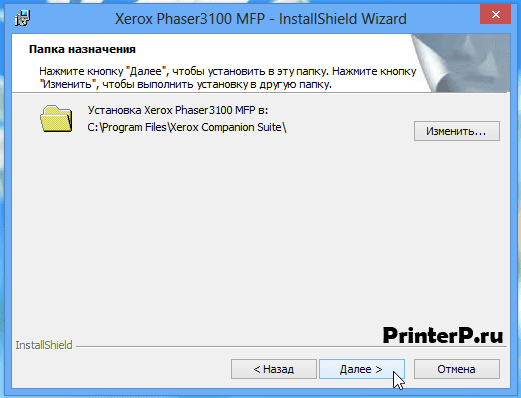Go back with the Назад button
The width and height of the screenshot is (521, 398).
pos(274,369)
